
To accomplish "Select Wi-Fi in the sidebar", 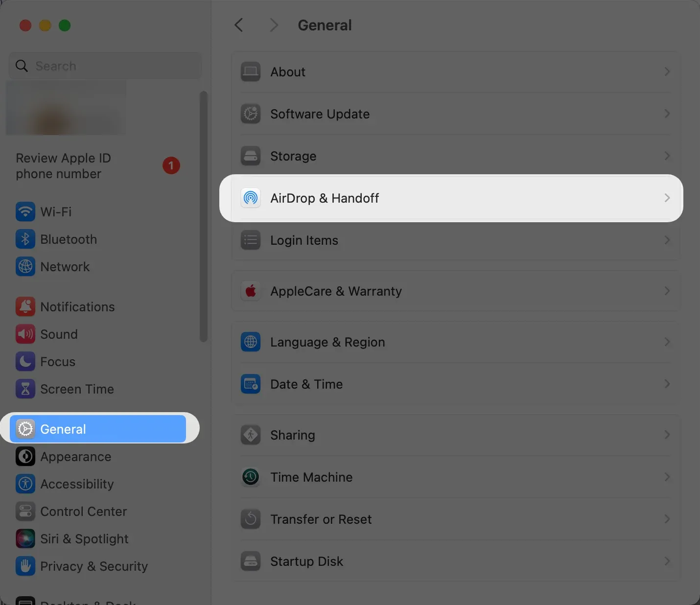I will click(98, 212).
